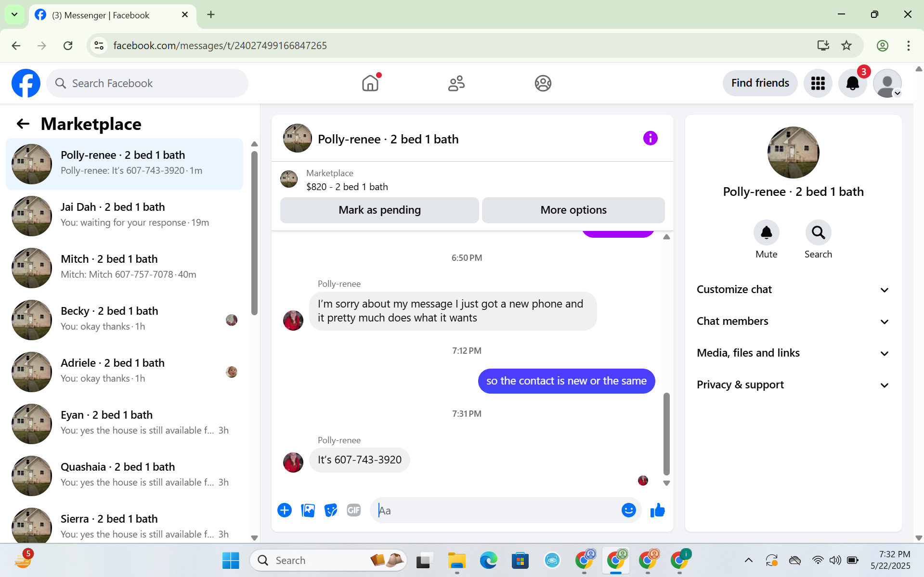Image resolution: width=924 pixels, height=577 pixels.
Task: Open File Explorer from the taskbar
Action: click(x=456, y=560)
